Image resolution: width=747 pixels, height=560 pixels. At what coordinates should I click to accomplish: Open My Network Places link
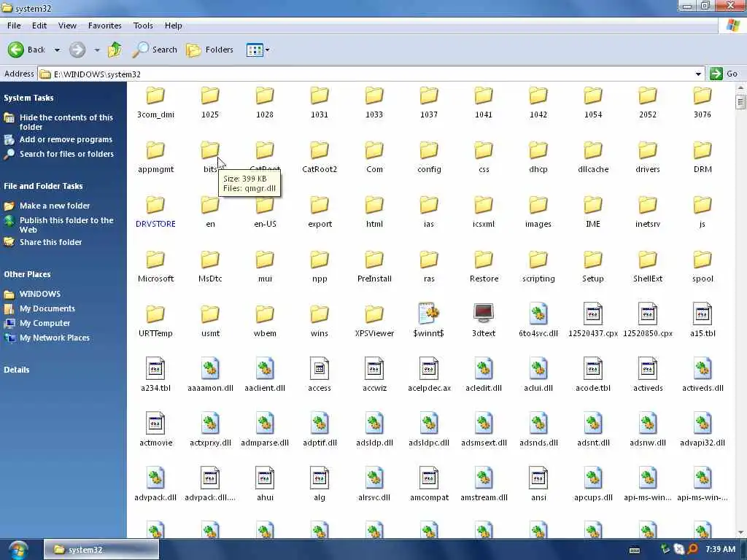click(x=54, y=338)
